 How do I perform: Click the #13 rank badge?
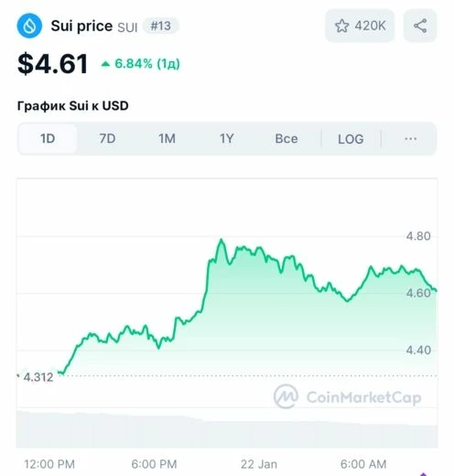point(161,26)
